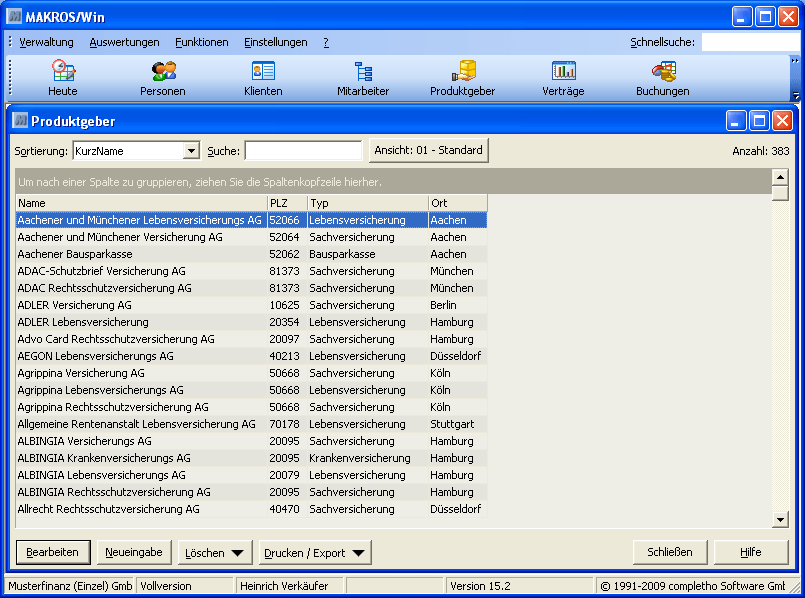Select ADAC Rechtsschutzversicherung AG row
The width and height of the screenshot is (805, 598).
[x=251, y=288]
